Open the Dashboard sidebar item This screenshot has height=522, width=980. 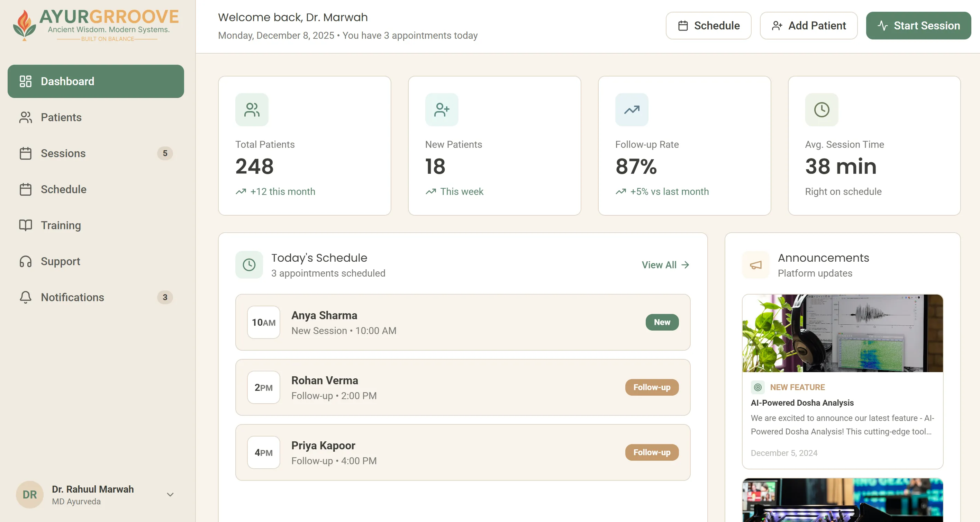click(96, 81)
